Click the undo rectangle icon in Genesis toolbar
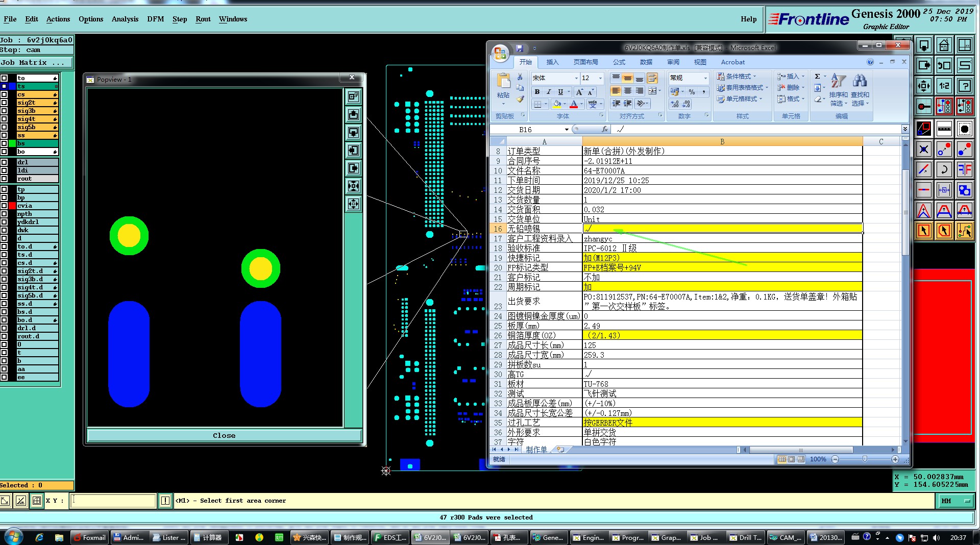The height and width of the screenshot is (545, 980). coord(944,65)
